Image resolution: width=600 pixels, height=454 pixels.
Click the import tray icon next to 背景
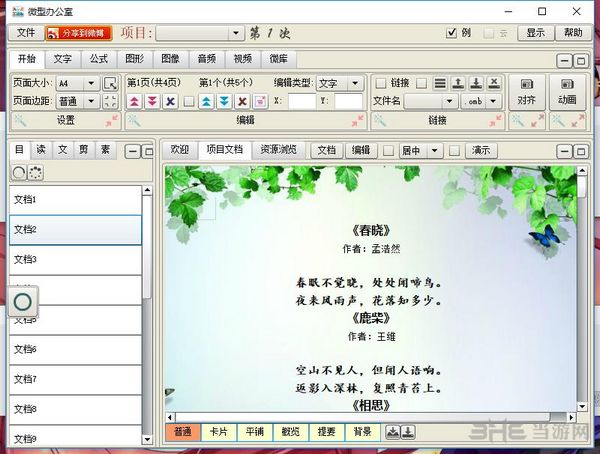(392, 432)
